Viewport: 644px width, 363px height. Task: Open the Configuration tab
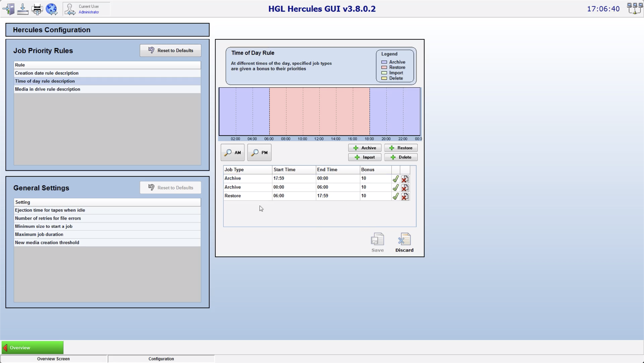point(161,359)
